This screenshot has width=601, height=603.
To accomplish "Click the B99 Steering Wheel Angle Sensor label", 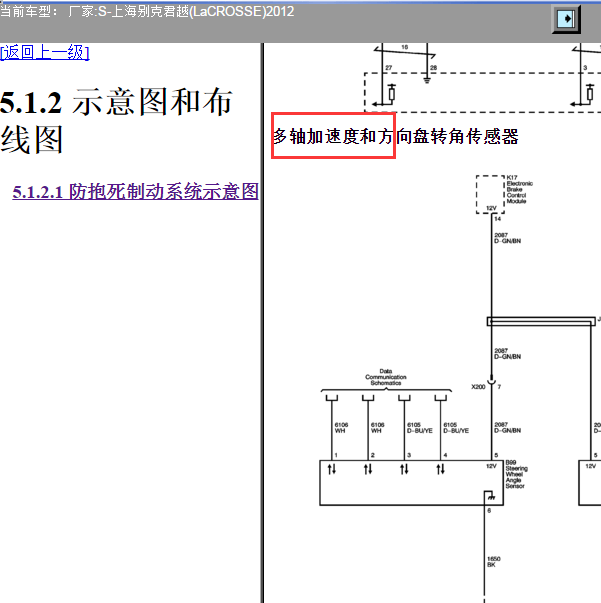I will (x=516, y=474).
